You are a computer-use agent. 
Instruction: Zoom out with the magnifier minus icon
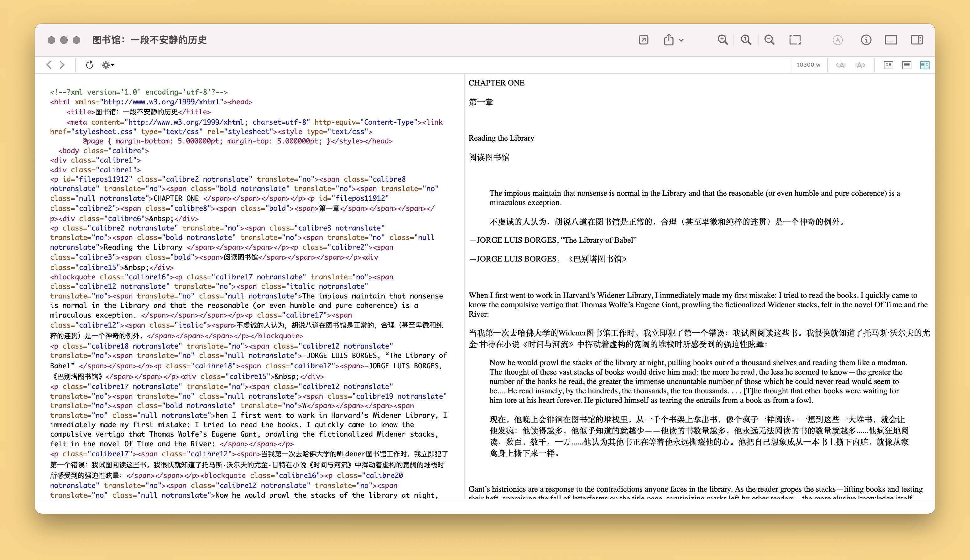click(x=769, y=40)
